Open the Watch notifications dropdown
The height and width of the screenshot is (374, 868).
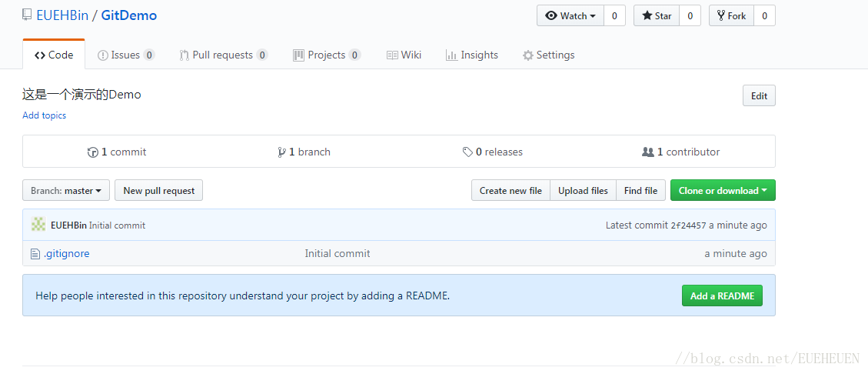click(x=570, y=15)
